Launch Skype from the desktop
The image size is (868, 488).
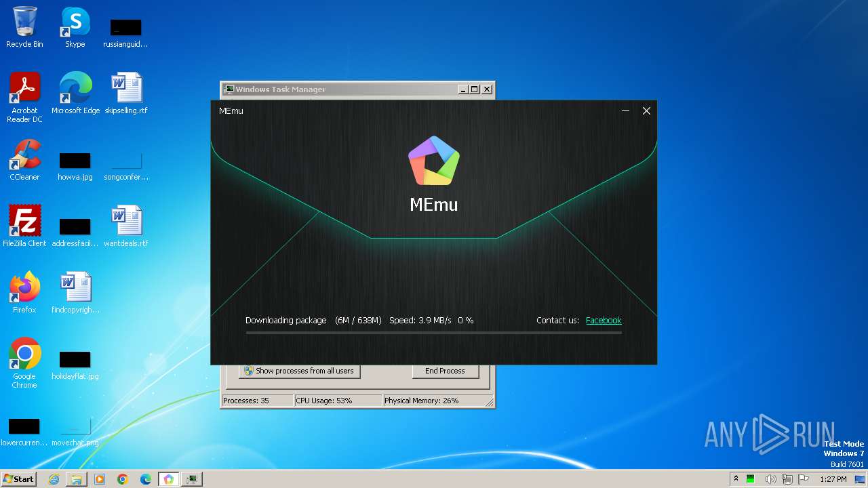click(x=75, y=27)
